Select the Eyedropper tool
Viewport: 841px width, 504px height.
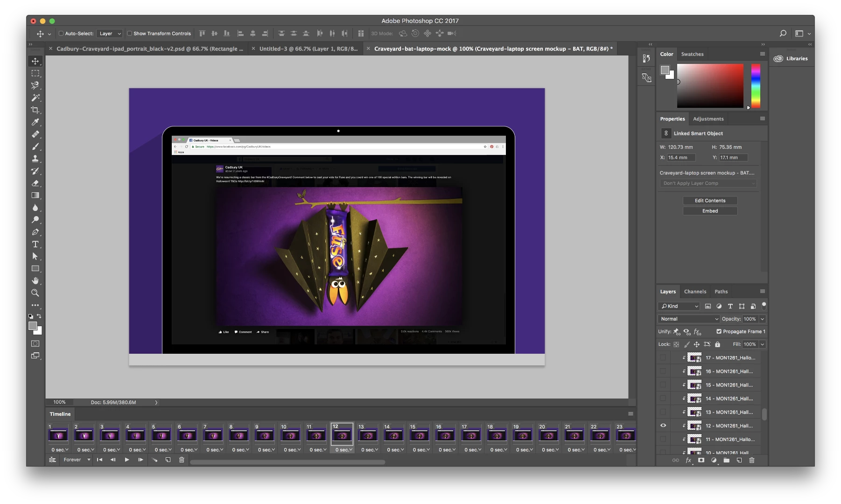point(35,122)
